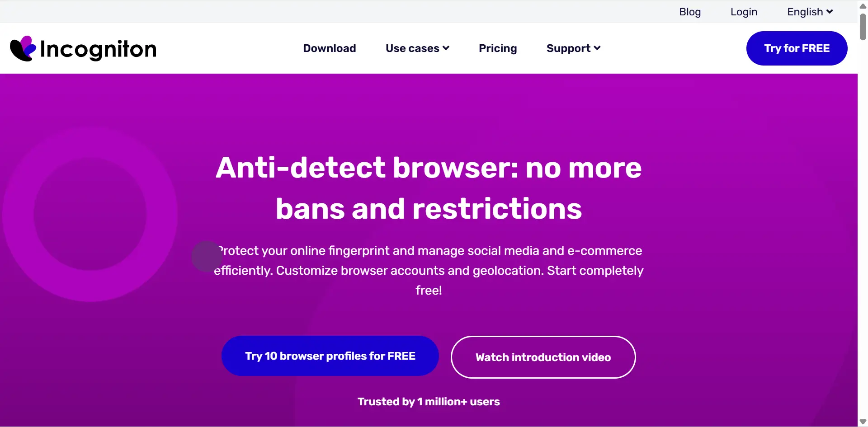The width and height of the screenshot is (868, 427).
Task: Click the scrollbar up arrow
Action: [863, 6]
